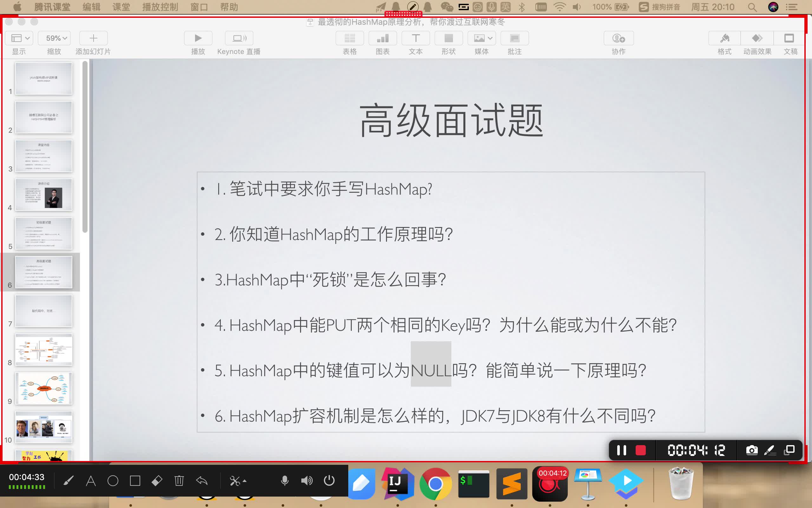The width and height of the screenshot is (812, 508).
Task: Select slide 9 thumbnail
Action: (44, 388)
